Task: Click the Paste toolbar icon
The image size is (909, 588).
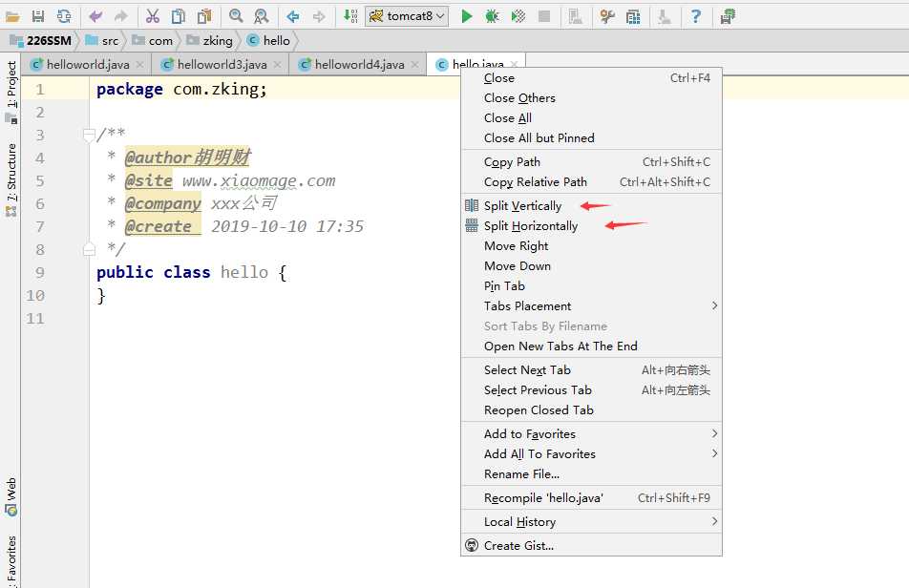Action: tap(204, 16)
